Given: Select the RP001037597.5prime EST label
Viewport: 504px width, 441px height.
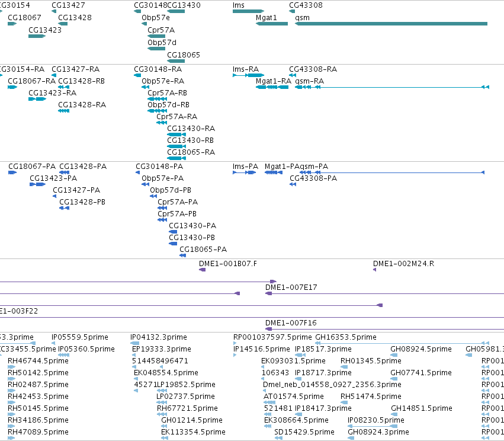Looking at the screenshot, I should click(x=272, y=337).
